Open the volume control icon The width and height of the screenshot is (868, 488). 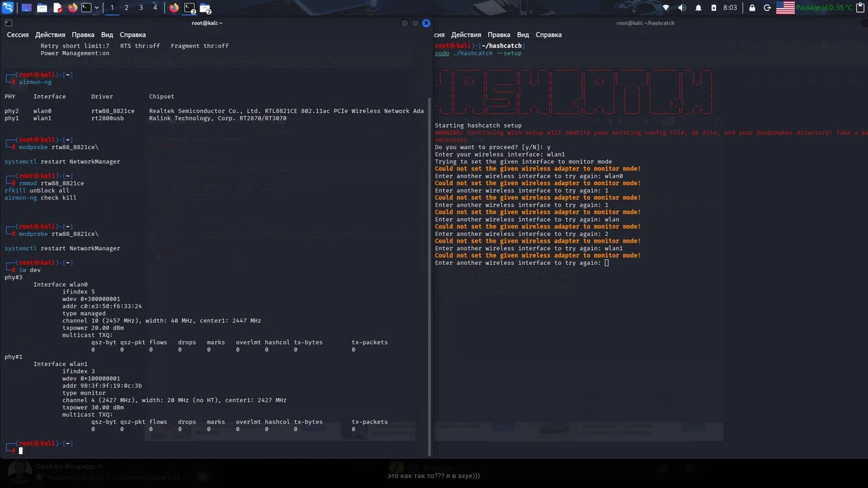[x=682, y=7]
